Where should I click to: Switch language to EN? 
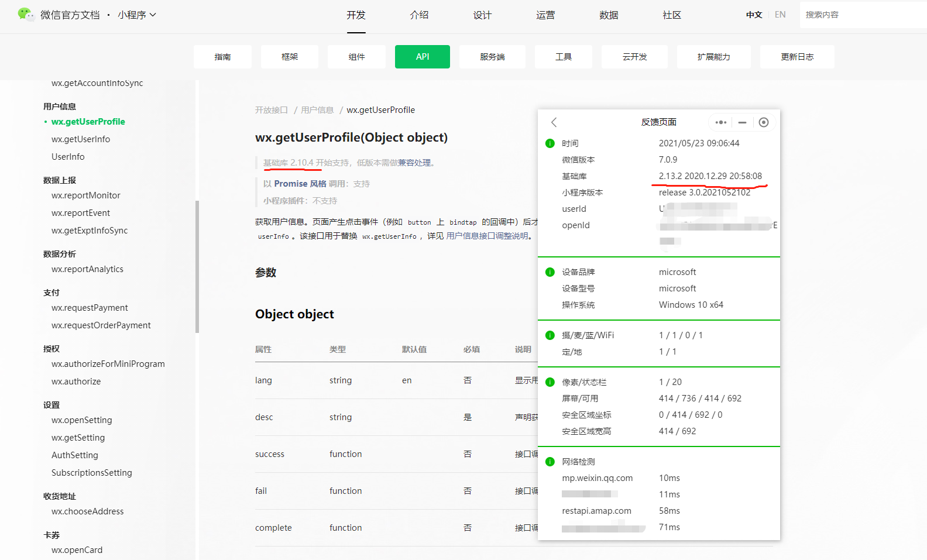pos(780,15)
